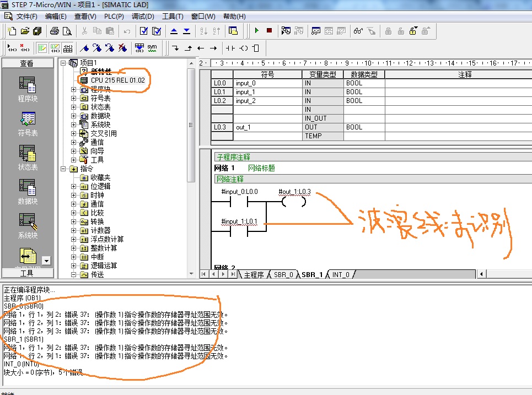Switch to INT_0 tab
532x395 pixels.
pos(341,274)
